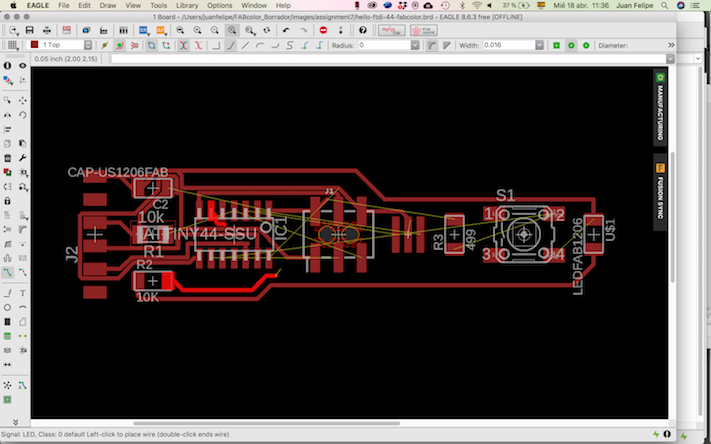
Task: Select the square via shape option
Action: (556, 45)
